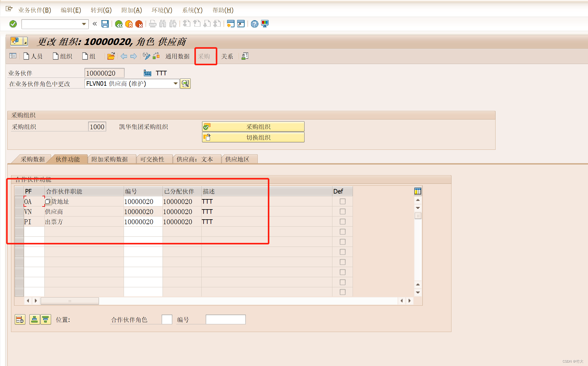The height and width of the screenshot is (366, 588).
Task: Click the Help question mark icon
Action: coord(254,24)
